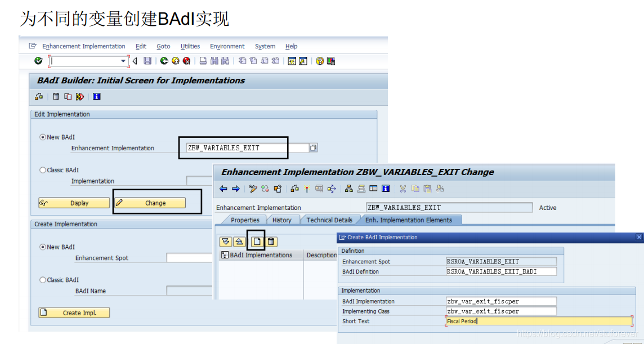Open the Enhancement Implementation menu
Viewport: 644px width, 344px height.
[x=84, y=46]
